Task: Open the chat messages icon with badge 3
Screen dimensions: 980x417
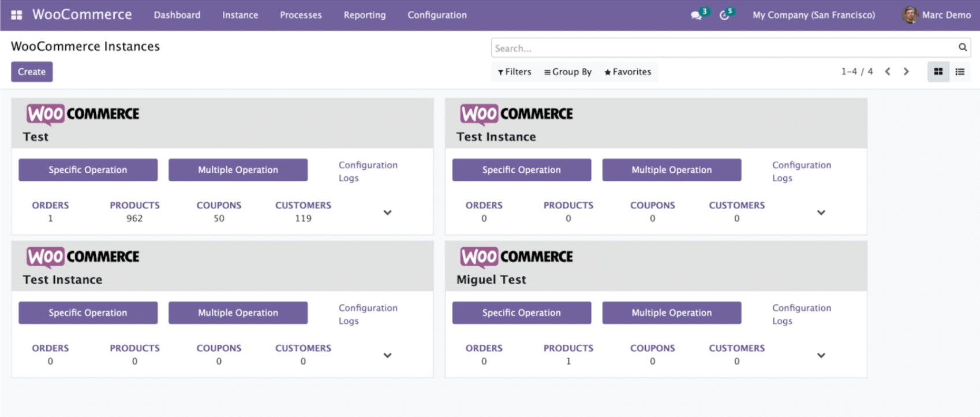Action: (x=697, y=15)
